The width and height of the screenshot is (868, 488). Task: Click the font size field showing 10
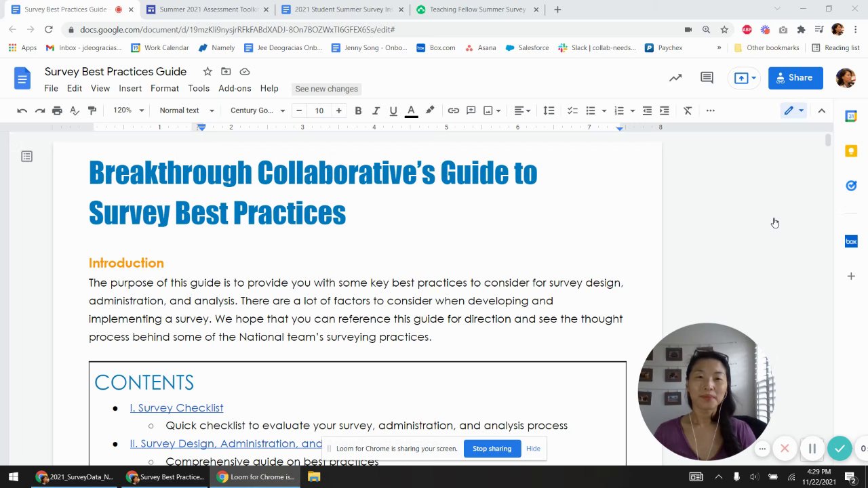tap(319, 110)
